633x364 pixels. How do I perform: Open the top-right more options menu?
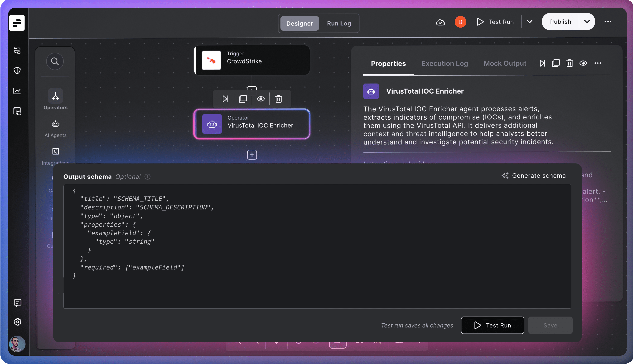608,22
